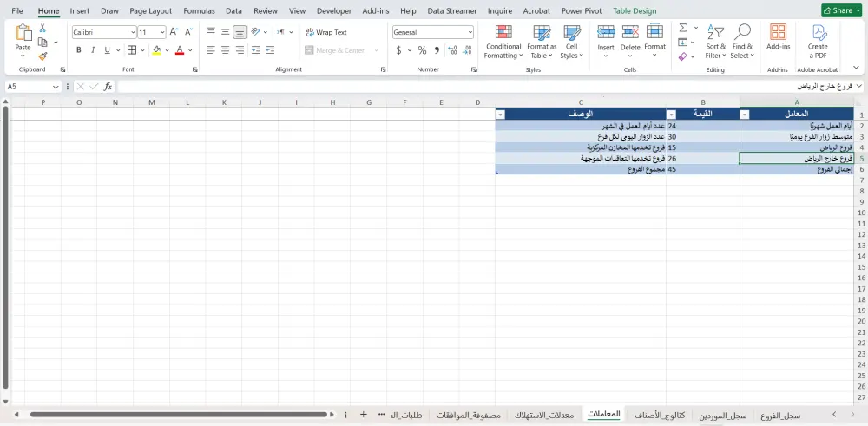
Task: Click Align Left in alignment group
Action: coord(211,50)
